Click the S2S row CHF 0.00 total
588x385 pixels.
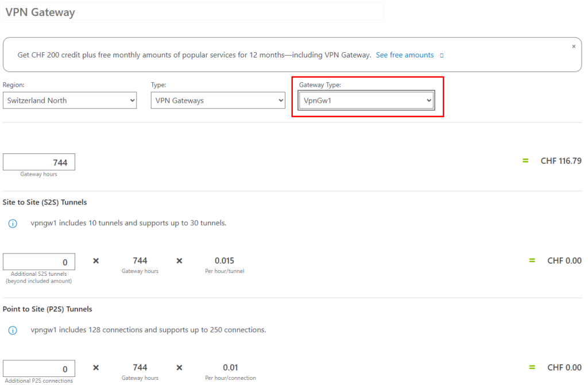564,261
